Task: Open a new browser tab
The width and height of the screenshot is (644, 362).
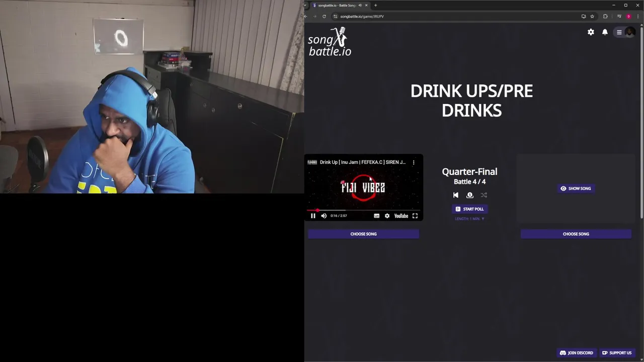Action: tap(375, 5)
